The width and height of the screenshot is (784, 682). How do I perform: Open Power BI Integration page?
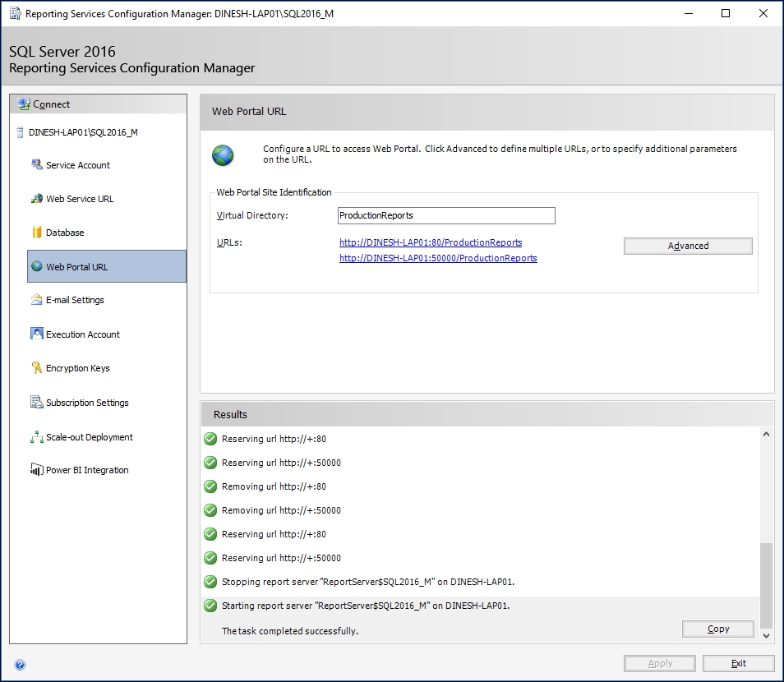click(x=87, y=470)
